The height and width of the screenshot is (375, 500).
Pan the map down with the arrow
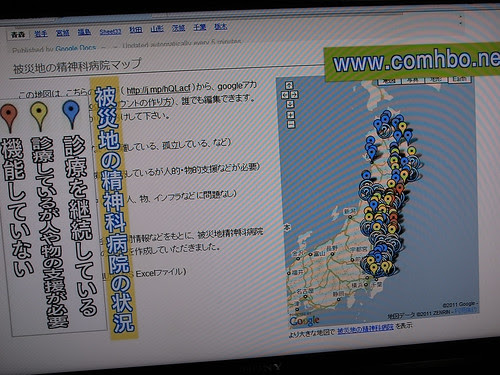tap(290, 104)
